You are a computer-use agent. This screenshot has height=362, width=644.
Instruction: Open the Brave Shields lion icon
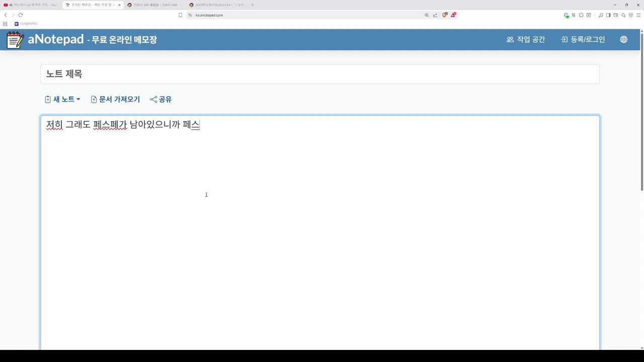[x=445, y=15]
